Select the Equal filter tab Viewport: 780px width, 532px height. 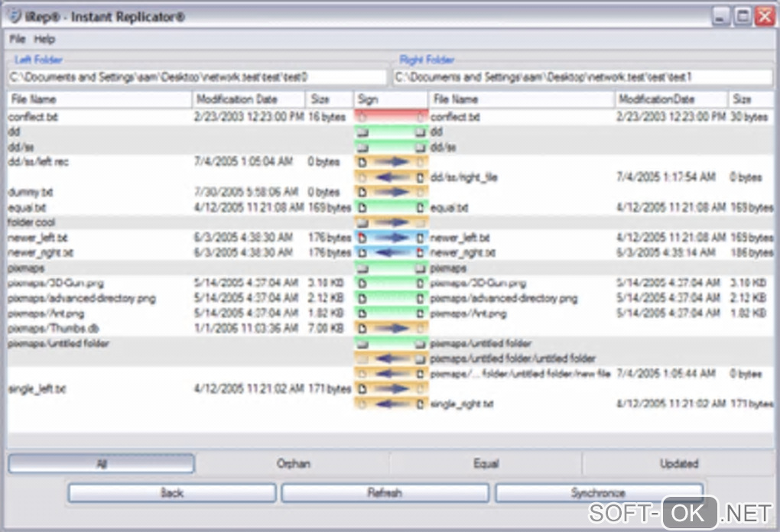[x=486, y=464]
